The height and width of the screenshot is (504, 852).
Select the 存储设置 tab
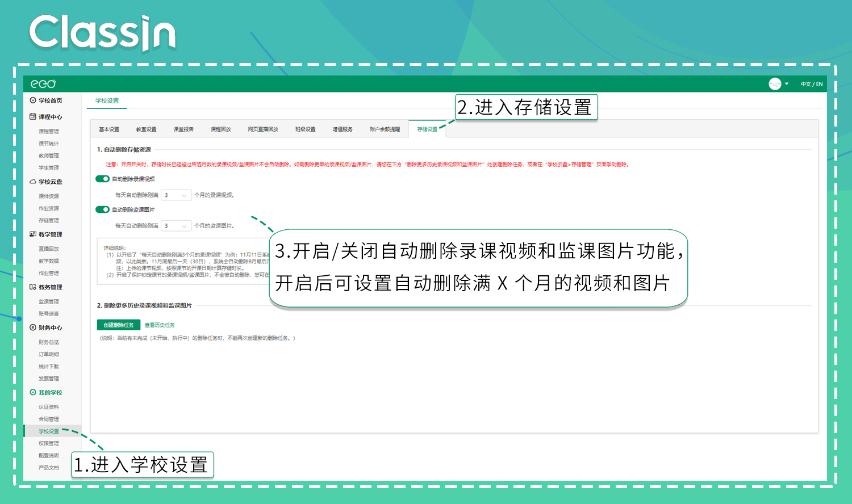point(427,129)
